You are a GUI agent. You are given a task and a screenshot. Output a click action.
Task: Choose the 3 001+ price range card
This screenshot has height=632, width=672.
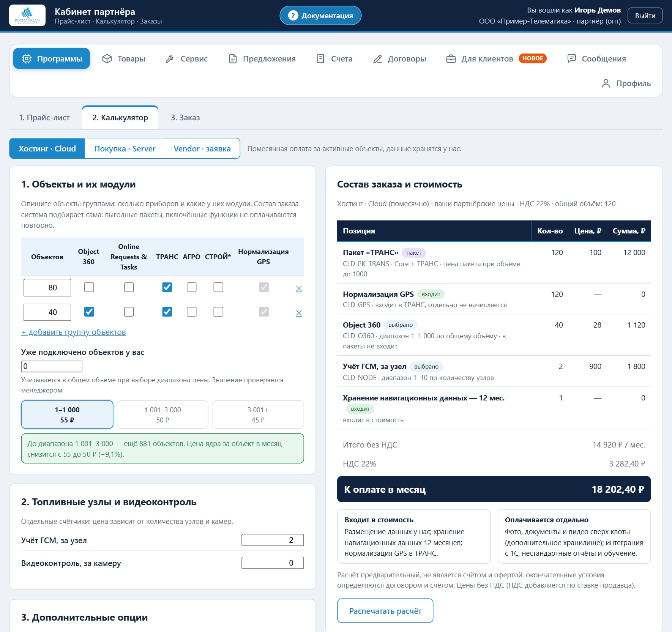(258, 415)
